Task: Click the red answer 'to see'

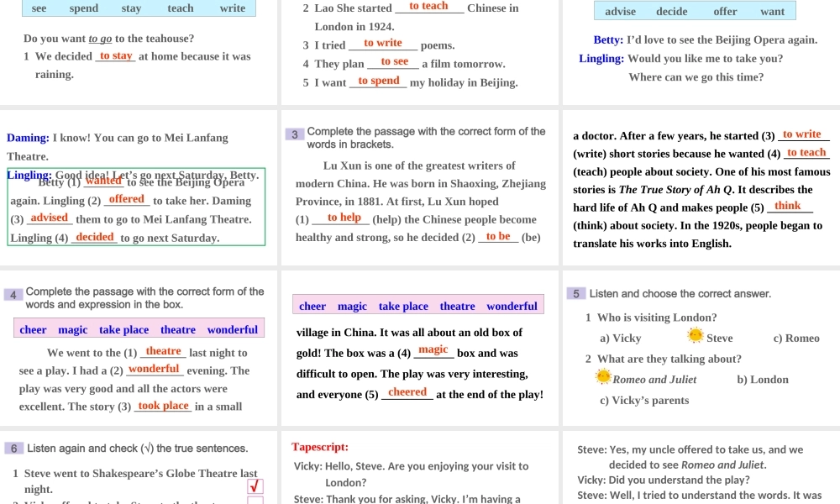Action: (x=394, y=61)
